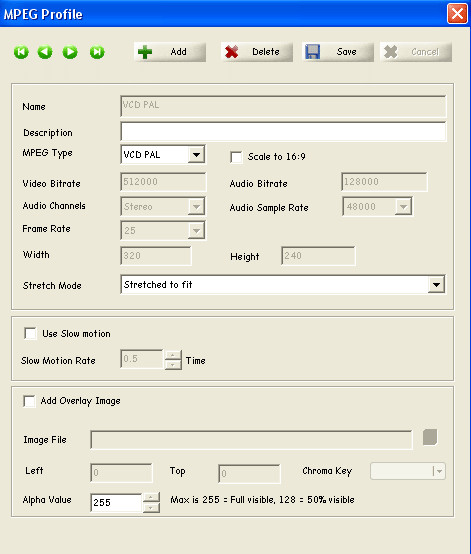Image resolution: width=471 pixels, height=554 pixels.
Task: Go to the previous profile record
Action: (45, 52)
